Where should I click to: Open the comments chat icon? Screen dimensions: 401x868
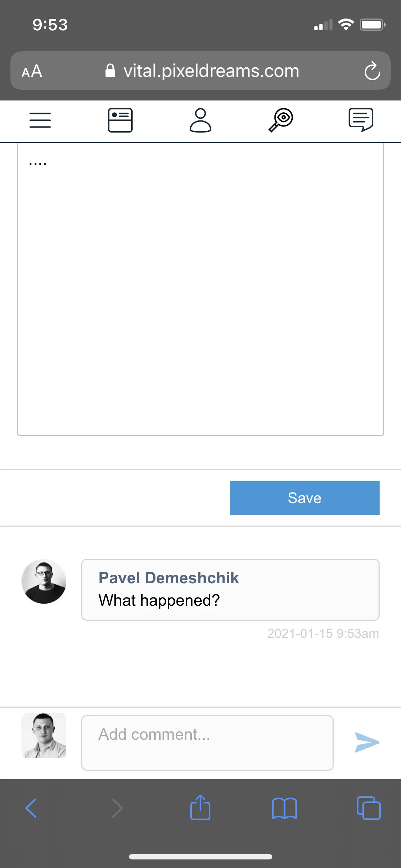361,120
